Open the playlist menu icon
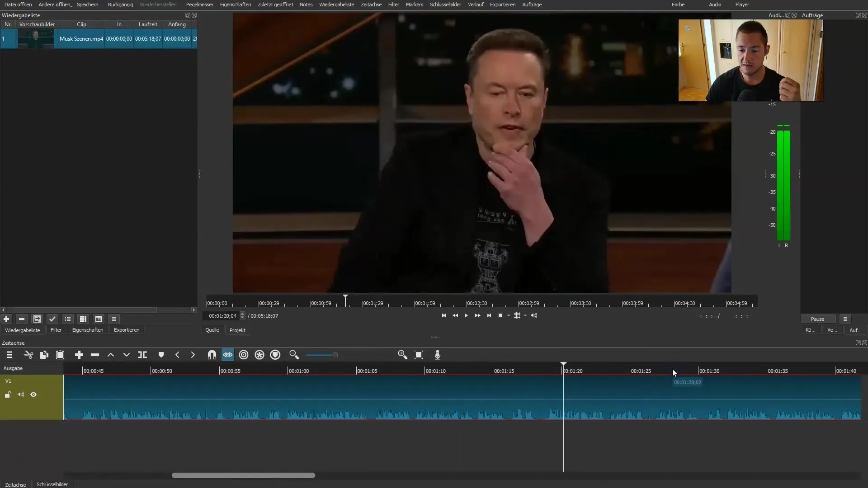This screenshot has width=868, height=488. (x=114, y=319)
